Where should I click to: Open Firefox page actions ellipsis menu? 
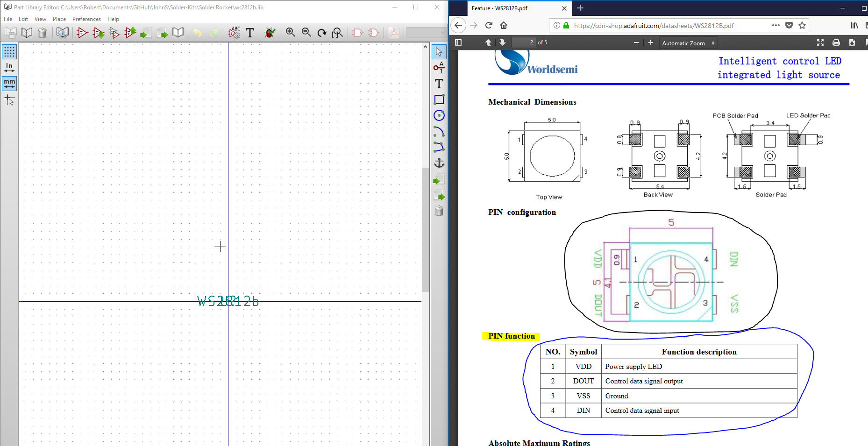coord(776,25)
